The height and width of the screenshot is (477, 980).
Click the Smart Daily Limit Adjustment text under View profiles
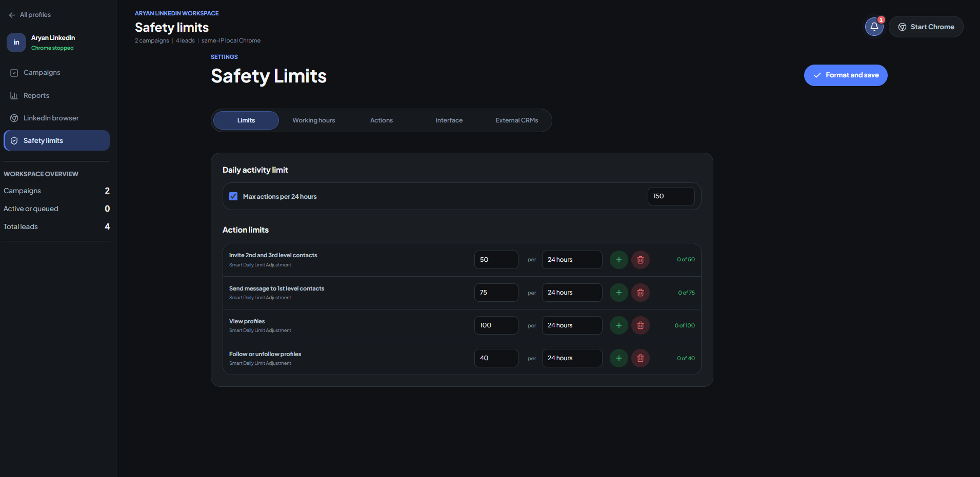(260, 330)
